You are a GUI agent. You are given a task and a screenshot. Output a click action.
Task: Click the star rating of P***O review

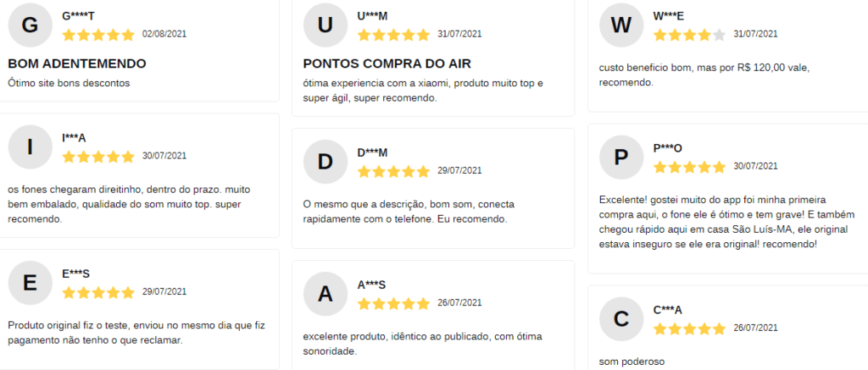(689, 167)
